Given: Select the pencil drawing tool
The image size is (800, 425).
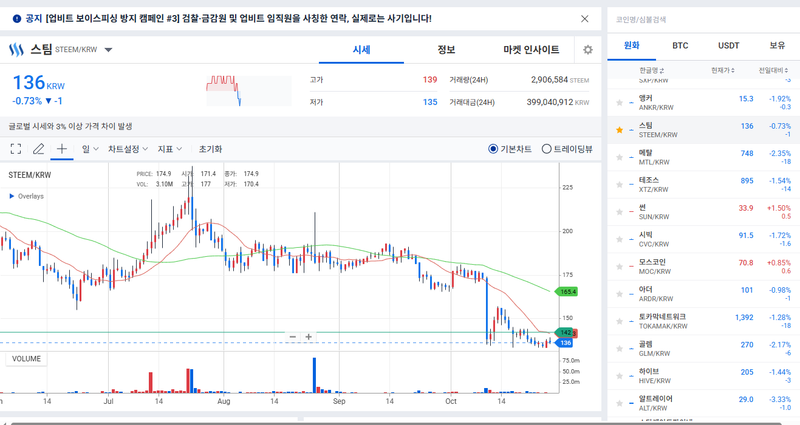Looking at the screenshot, I should 38,149.
